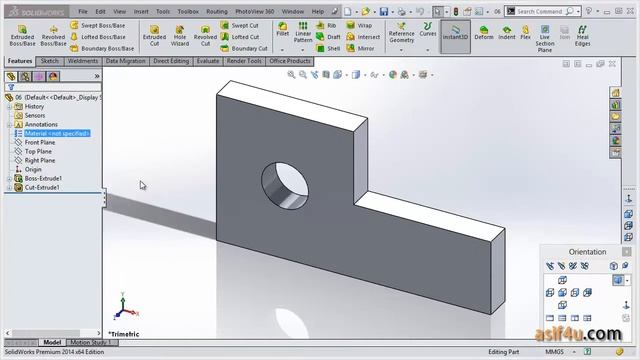This screenshot has height=360, width=640.
Task: Add a Rib feature
Action: tap(326, 25)
